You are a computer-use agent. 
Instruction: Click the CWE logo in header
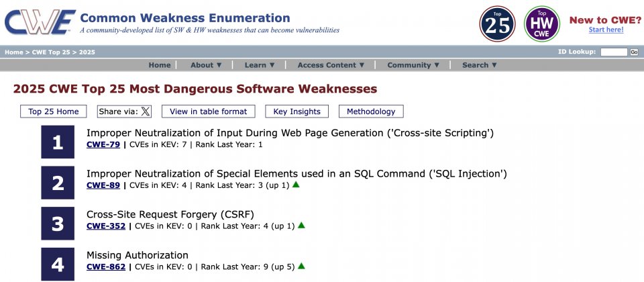coord(39,22)
